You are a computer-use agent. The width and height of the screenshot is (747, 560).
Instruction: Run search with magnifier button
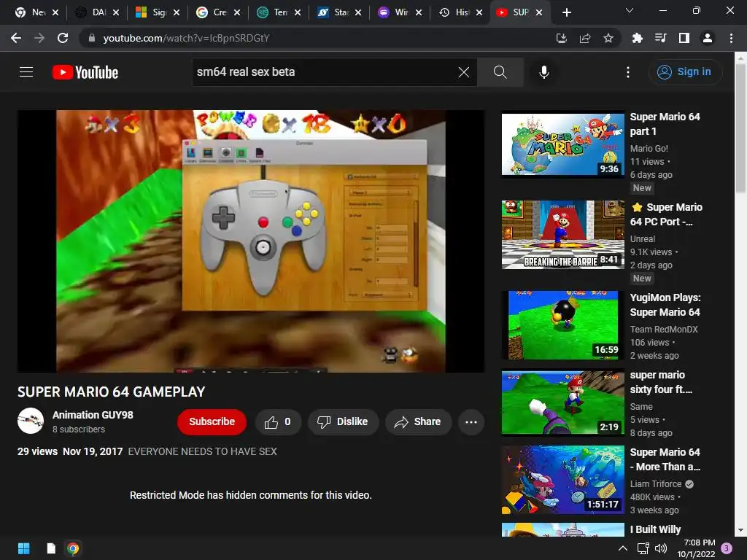click(x=500, y=72)
